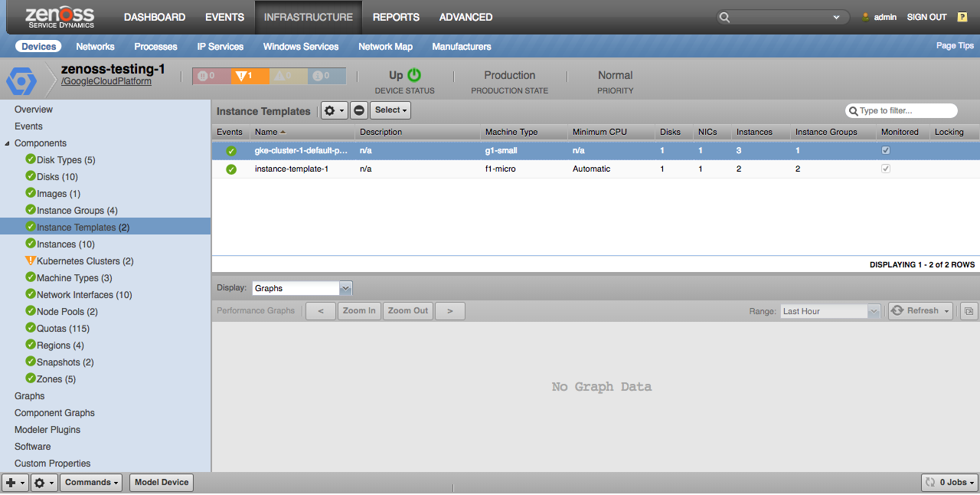Toggle Monitored checkbox for instance-template-1 row
Image resolution: width=980 pixels, height=495 pixels.
[x=886, y=169]
